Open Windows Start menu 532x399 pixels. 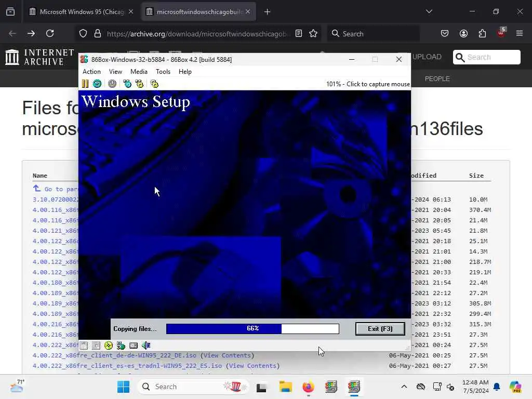click(123, 387)
